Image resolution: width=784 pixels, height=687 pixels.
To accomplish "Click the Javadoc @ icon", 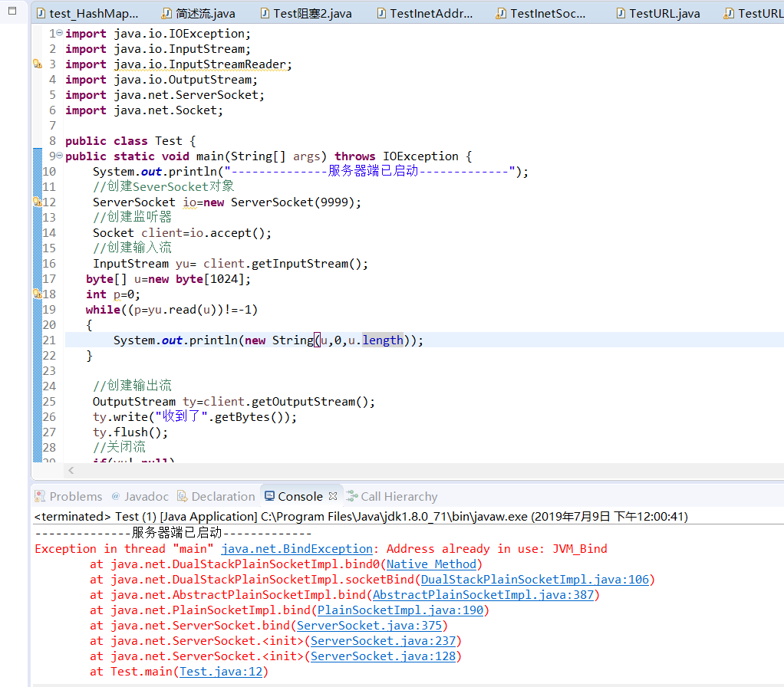I will (116, 496).
